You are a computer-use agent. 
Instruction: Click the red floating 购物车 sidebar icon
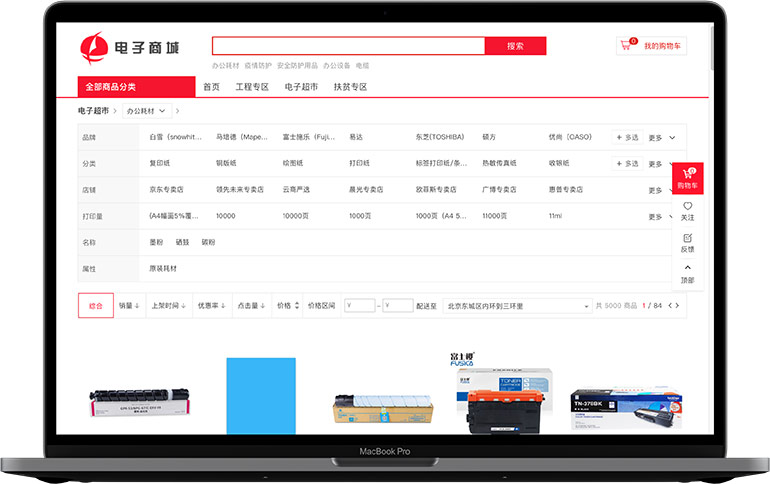tap(687, 178)
